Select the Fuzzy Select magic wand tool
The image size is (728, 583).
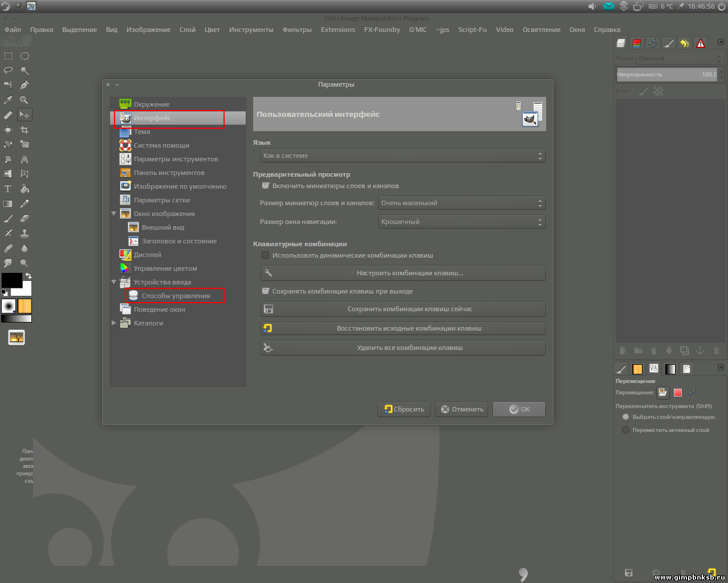[25, 70]
